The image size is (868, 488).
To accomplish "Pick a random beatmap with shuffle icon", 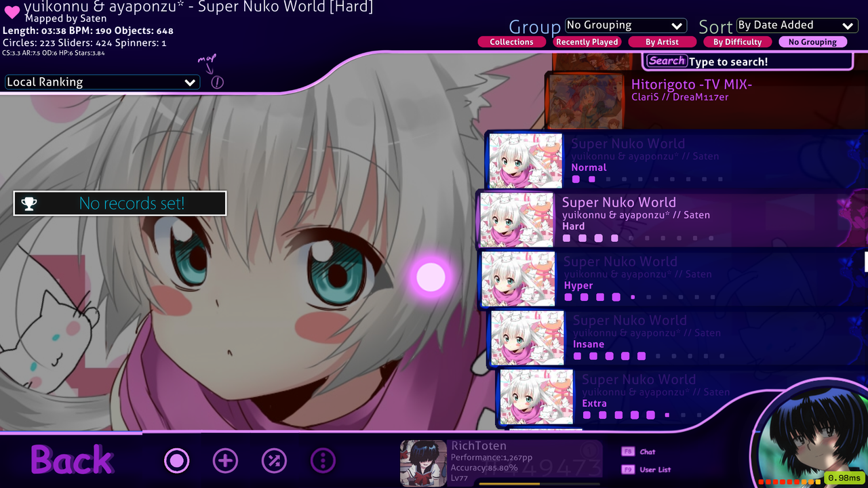I will (x=274, y=461).
